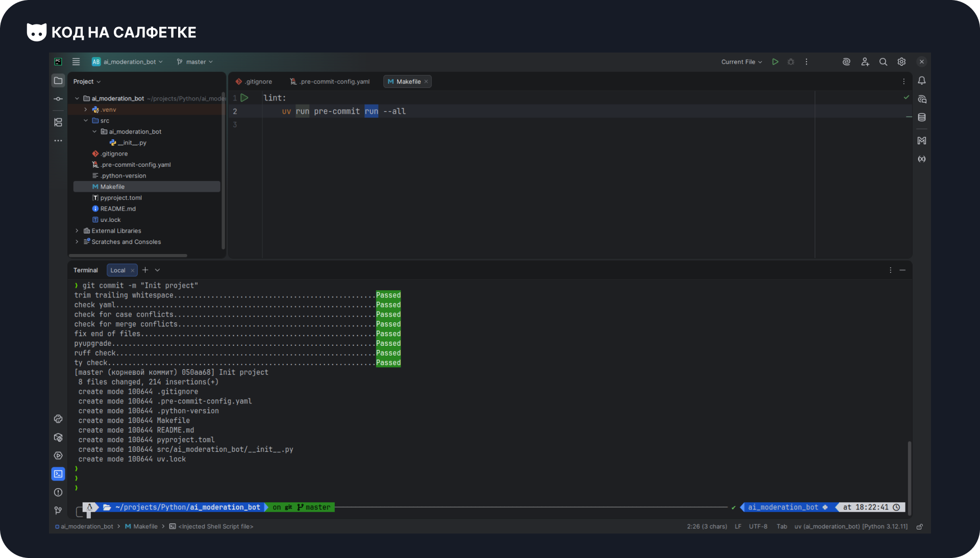Open the Problems tool window icon
The image size is (980, 558).
58,492
